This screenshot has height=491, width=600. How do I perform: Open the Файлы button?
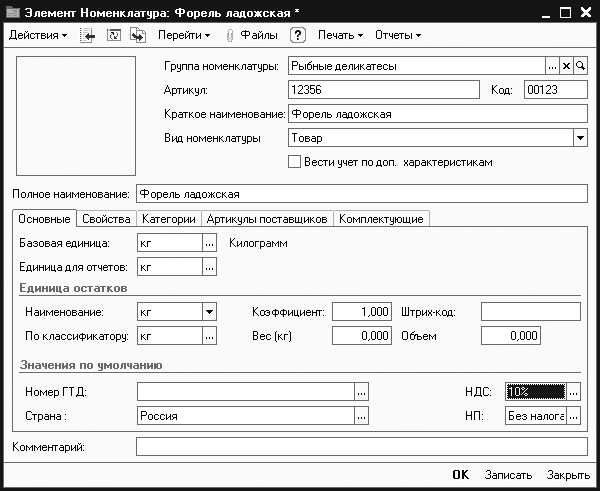259,35
